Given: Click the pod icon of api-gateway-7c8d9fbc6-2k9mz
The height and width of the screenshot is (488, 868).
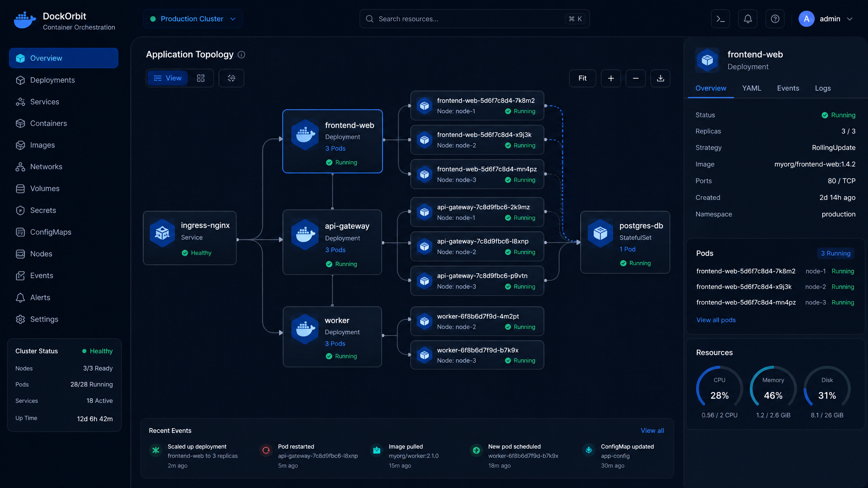Looking at the screenshot, I should (424, 212).
